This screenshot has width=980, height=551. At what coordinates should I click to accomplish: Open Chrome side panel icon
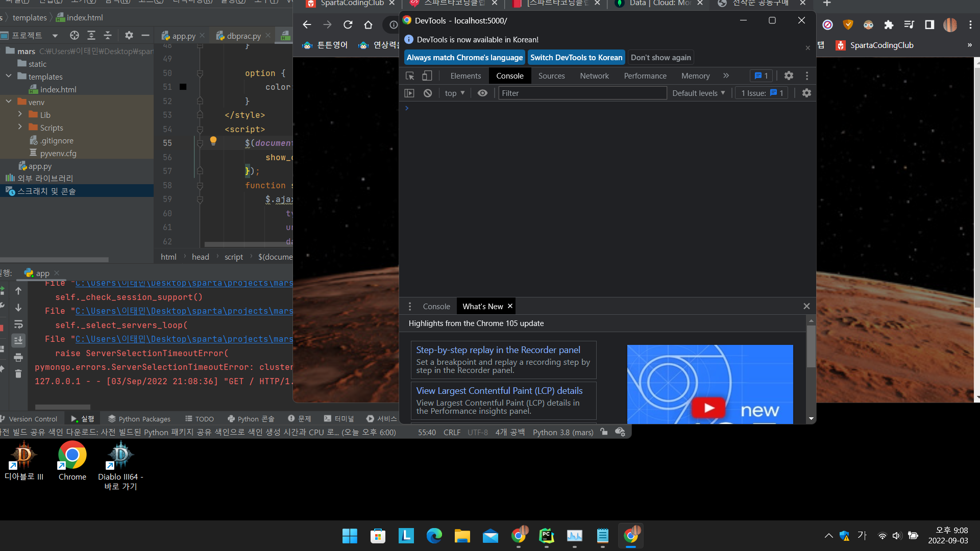click(929, 24)
